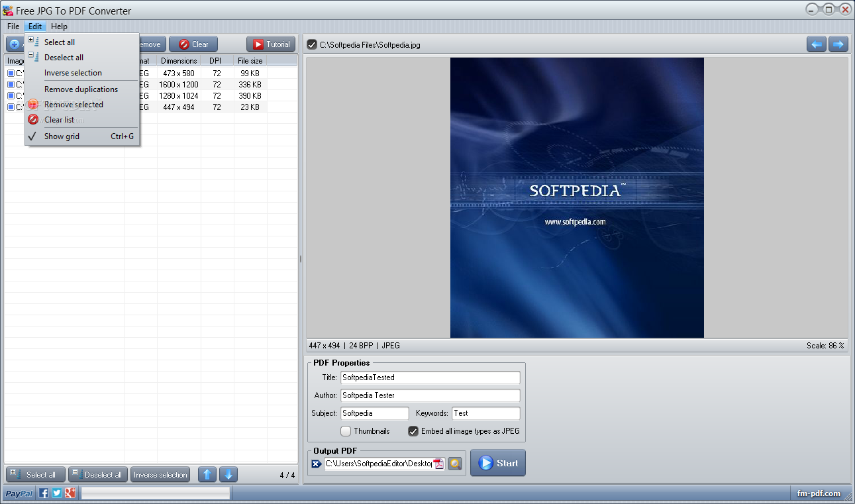
Task: Enable the Thumbnails checkbox
Action: point(346,431)
